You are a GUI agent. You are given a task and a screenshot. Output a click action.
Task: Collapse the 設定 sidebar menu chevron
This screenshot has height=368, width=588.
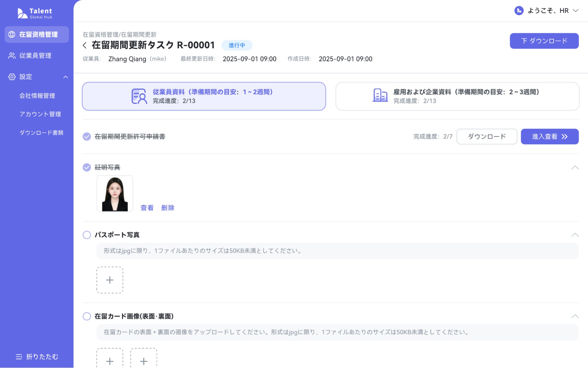tap(65, 77)
